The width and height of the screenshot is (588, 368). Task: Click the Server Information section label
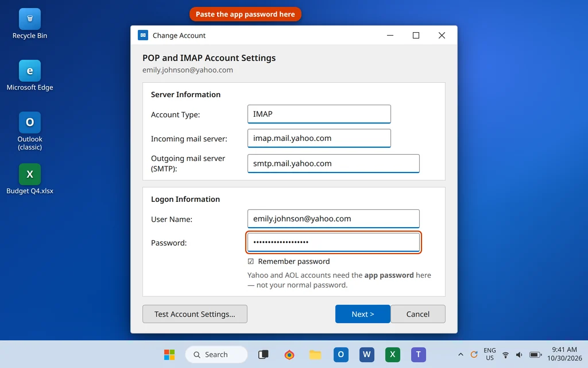pos(185,95)
